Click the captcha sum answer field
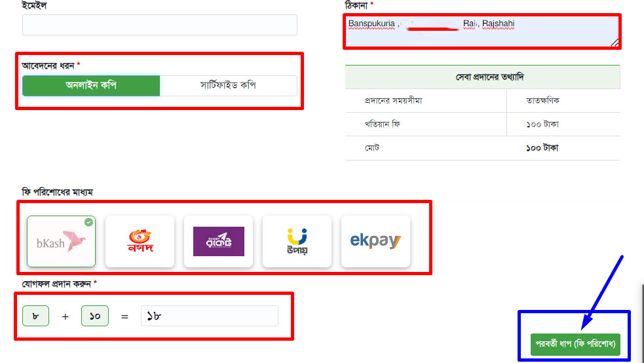The width and height of the screenshot is (644, 363). pyautogui.click(x=210, y=316)
